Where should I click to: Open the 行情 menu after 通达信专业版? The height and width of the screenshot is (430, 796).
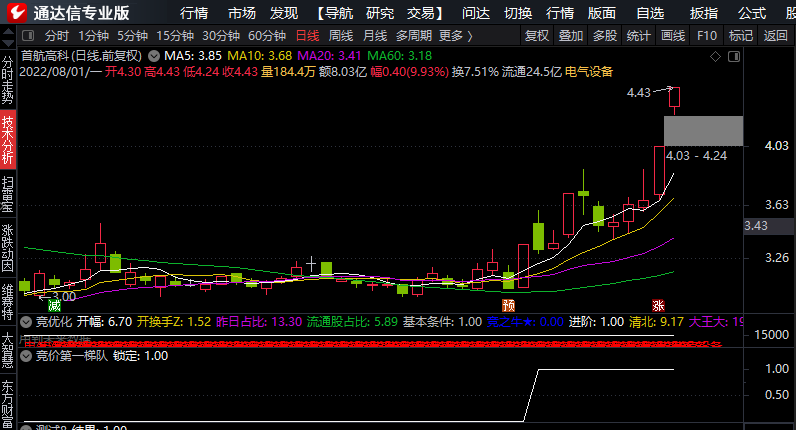[194, 13]
